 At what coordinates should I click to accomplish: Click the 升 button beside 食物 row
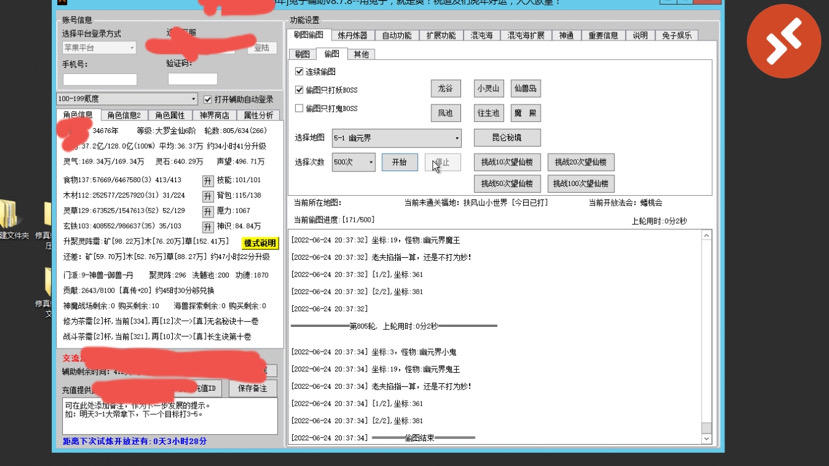[207, 181]
